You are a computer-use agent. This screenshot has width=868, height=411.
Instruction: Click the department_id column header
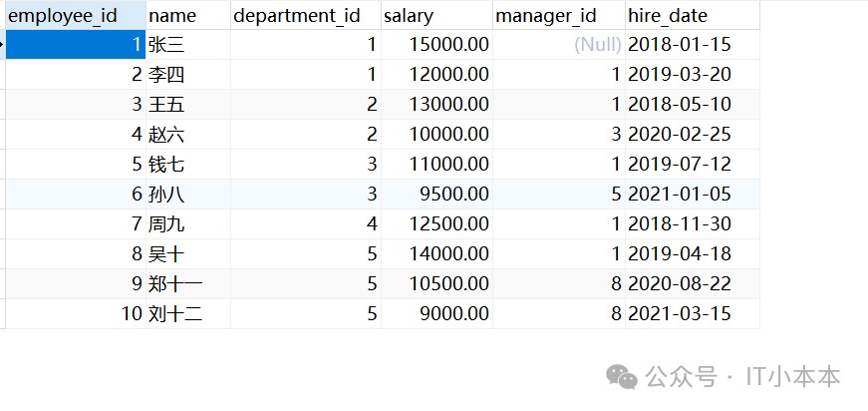coord(306,16)
